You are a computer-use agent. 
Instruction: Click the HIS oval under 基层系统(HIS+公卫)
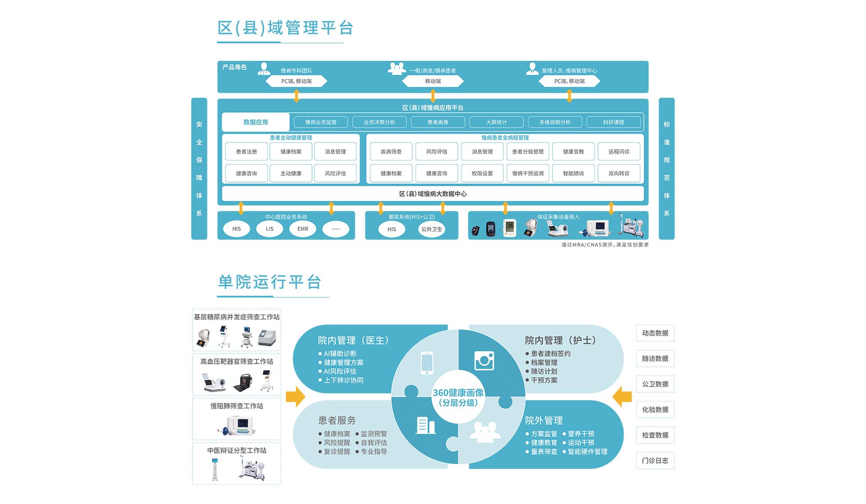pyautogui.click(x=392, y=229)
